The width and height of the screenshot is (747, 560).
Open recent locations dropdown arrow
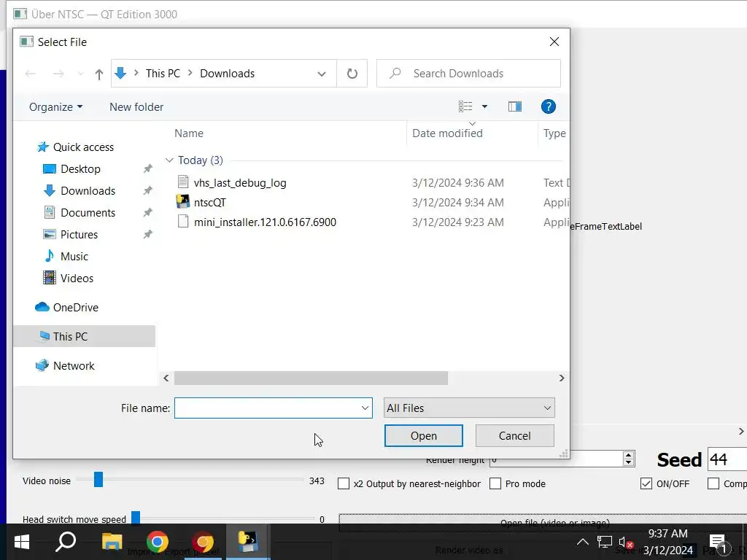[80, 74]
